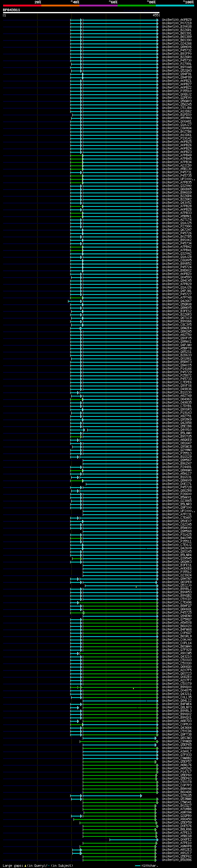Select the UniRef100_Q2YHN0 label
This screenshot has height=868, width=197.
coord(176,450)
